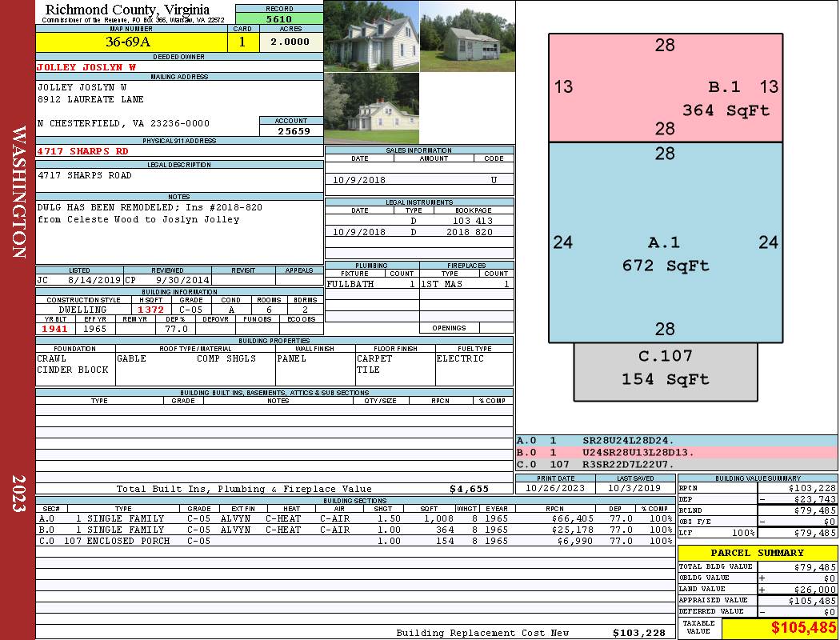Viewport: 840px width, 640px height.
Task: Click the bookpage value 2018 820
Action: click(470, 232)
